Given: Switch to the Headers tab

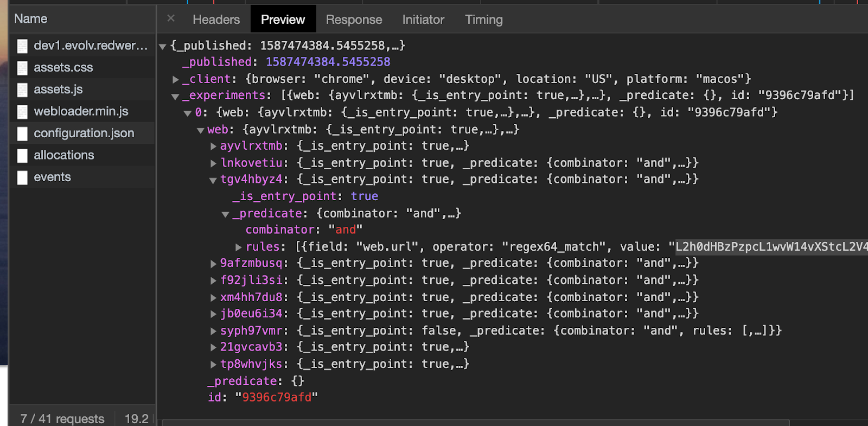Looking at the screenshot, I should pyautogui.click(x=216, y=20).
